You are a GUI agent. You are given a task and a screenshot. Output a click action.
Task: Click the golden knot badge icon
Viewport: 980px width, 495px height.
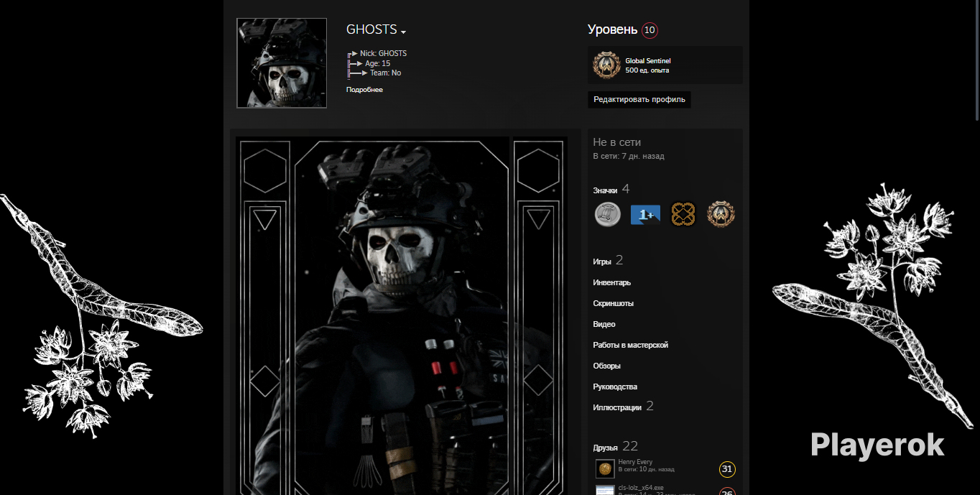(683, 214)
